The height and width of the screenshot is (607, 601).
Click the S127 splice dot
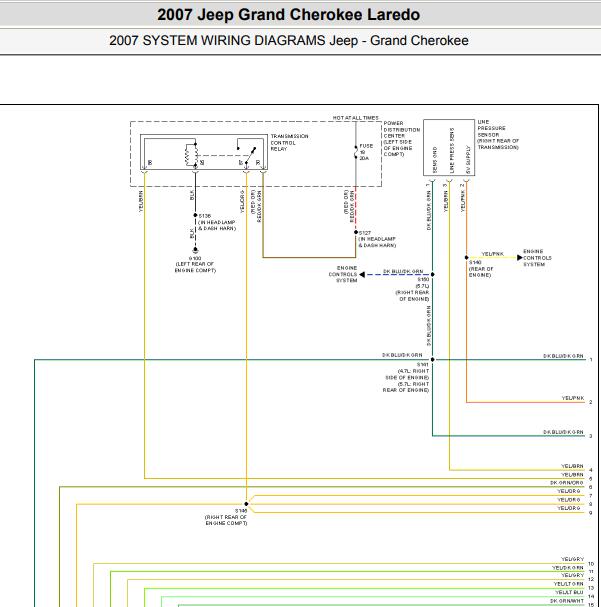point(356,232)
